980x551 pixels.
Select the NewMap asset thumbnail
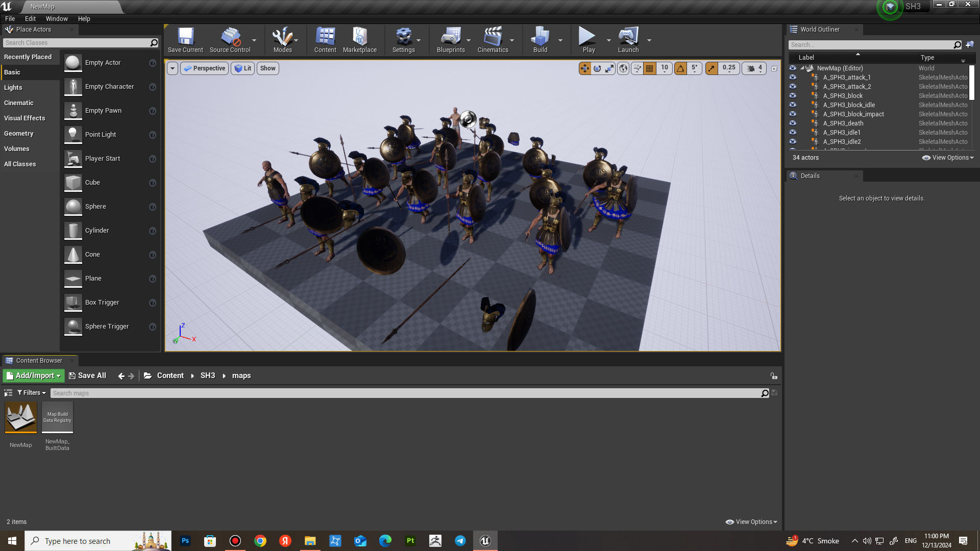(21, 417)
